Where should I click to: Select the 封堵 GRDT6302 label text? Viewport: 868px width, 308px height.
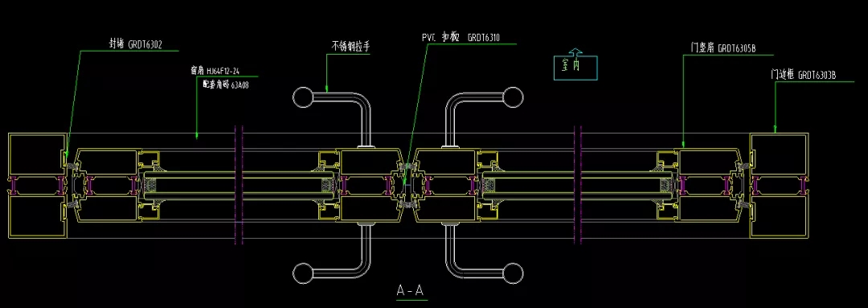pos(134,44)
